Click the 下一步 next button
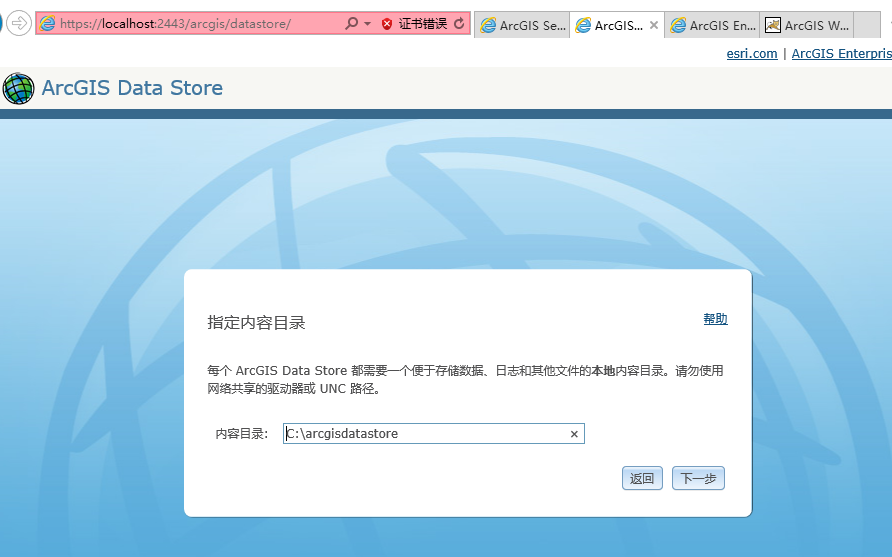 (698, 478)
